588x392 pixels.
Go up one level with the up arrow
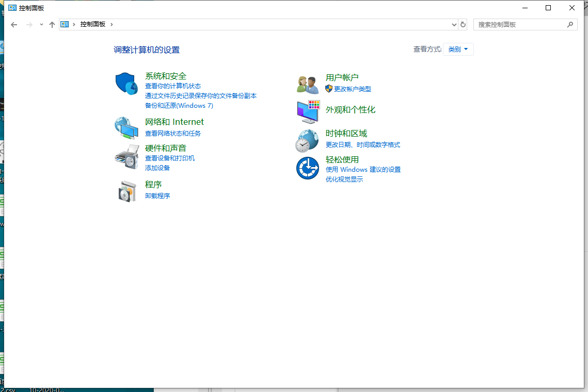52,25
